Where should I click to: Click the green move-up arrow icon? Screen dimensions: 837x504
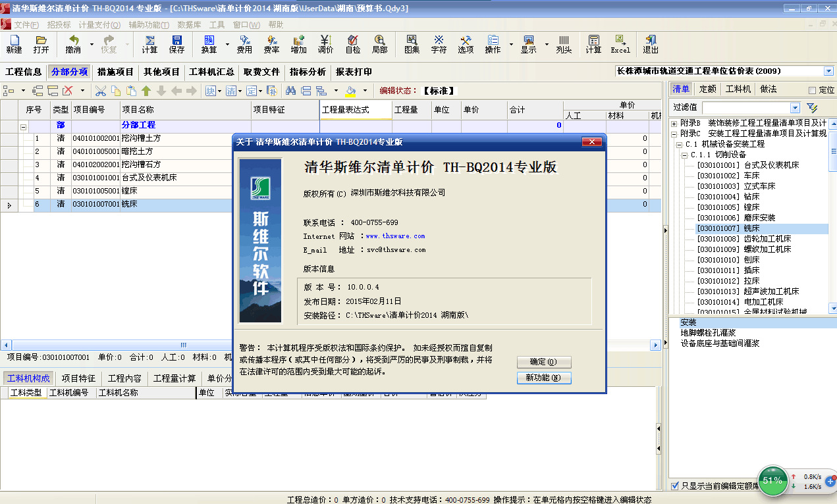coord(146,91)
